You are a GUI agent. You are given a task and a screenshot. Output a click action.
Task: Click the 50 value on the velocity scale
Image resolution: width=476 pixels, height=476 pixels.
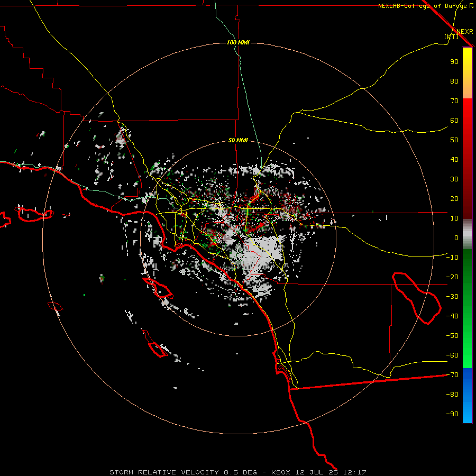click(454, 140)
